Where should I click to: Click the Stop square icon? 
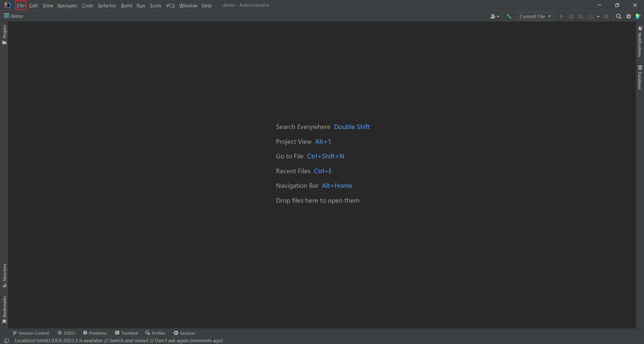tap(607, 16)
